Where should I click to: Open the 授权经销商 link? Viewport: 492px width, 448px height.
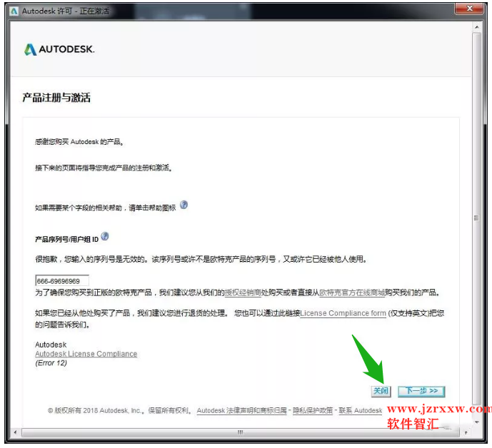243,292
